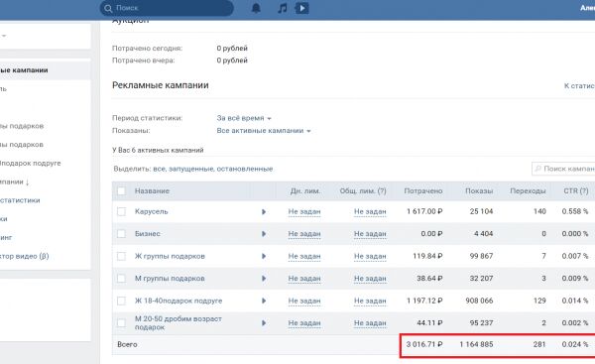Click the play arrow for Бизнес campaign

coord(264,234)
